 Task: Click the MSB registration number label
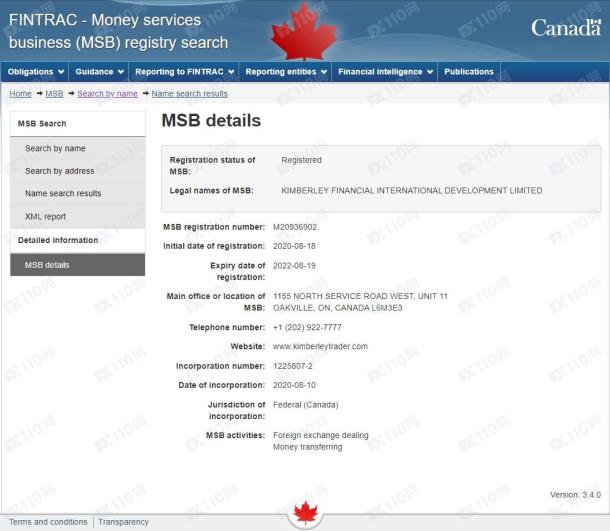click(214, 227)
